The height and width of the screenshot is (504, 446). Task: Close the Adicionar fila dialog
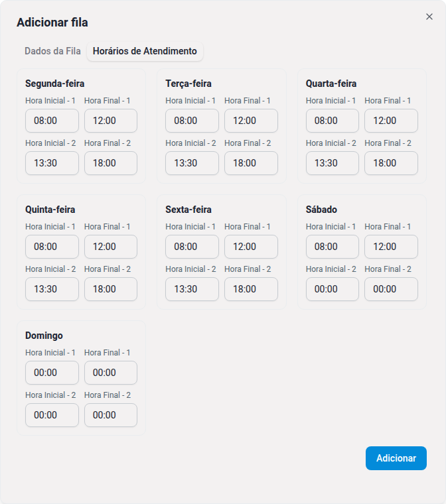[429, 17]
